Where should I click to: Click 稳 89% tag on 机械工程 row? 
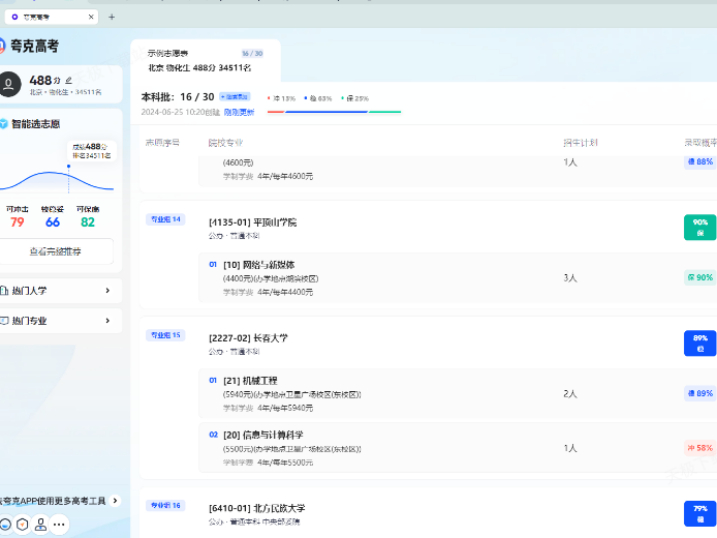700,393
